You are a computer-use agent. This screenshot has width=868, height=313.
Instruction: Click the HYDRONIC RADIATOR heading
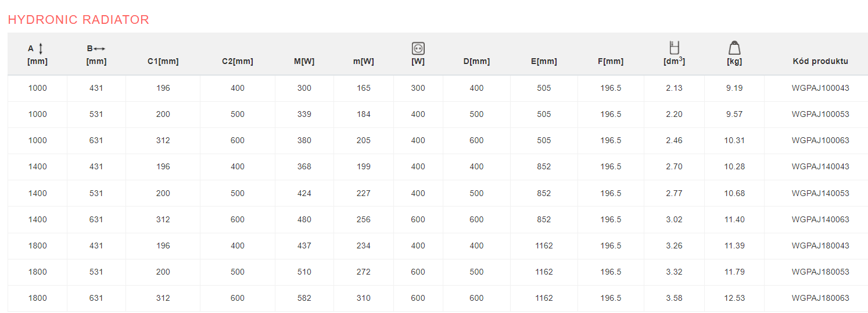pos(78,20)
